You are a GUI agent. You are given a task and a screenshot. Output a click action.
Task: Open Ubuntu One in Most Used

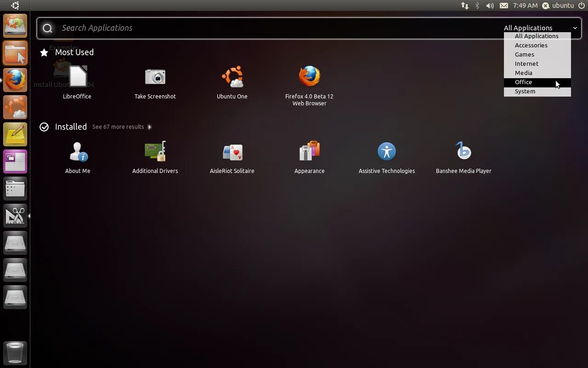coord(232,83)
